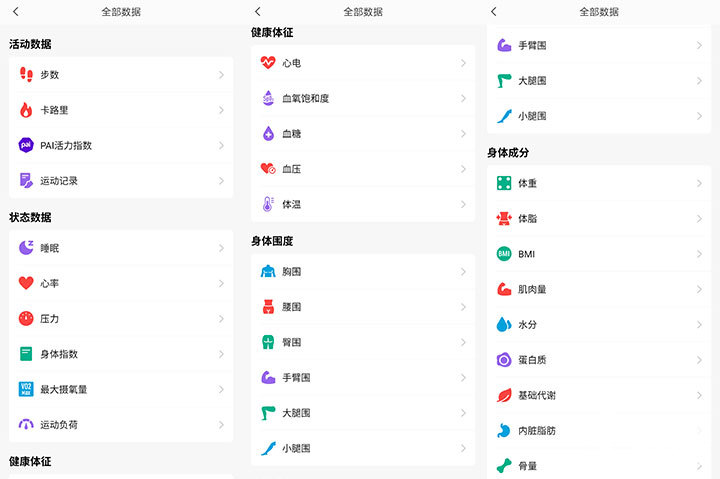Tap the purple PAI活力指数 icon

[x=26, y=145]
